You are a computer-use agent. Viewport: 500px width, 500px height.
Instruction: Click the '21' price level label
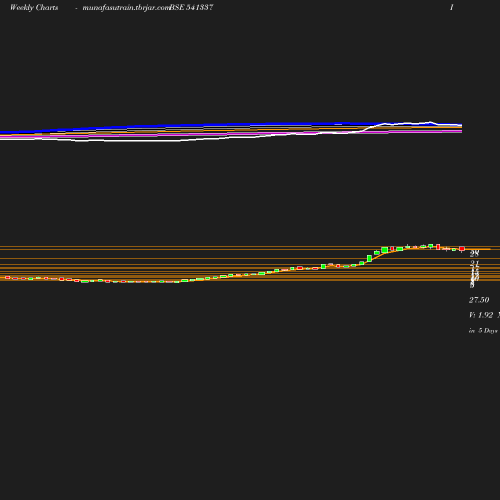pyautogui.click(x=475, y=264)
